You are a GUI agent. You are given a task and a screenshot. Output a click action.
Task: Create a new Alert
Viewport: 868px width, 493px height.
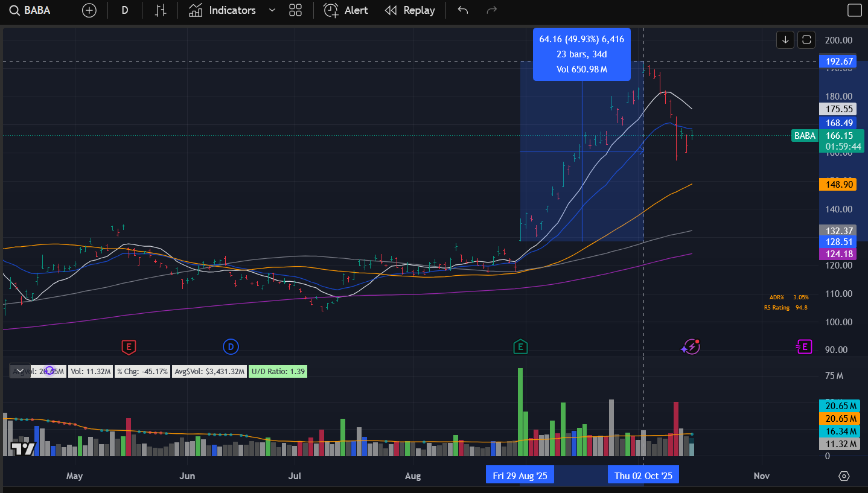pyautogui.click(x=346, y=10)
